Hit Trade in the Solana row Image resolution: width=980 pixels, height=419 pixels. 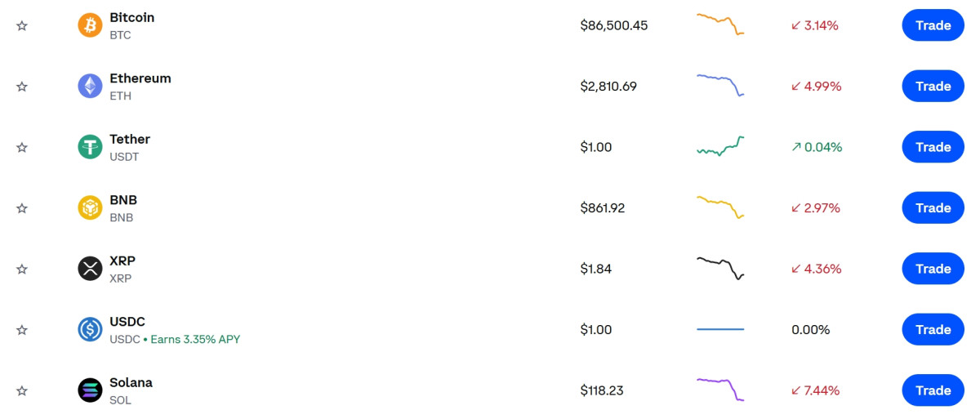[933, 390]
